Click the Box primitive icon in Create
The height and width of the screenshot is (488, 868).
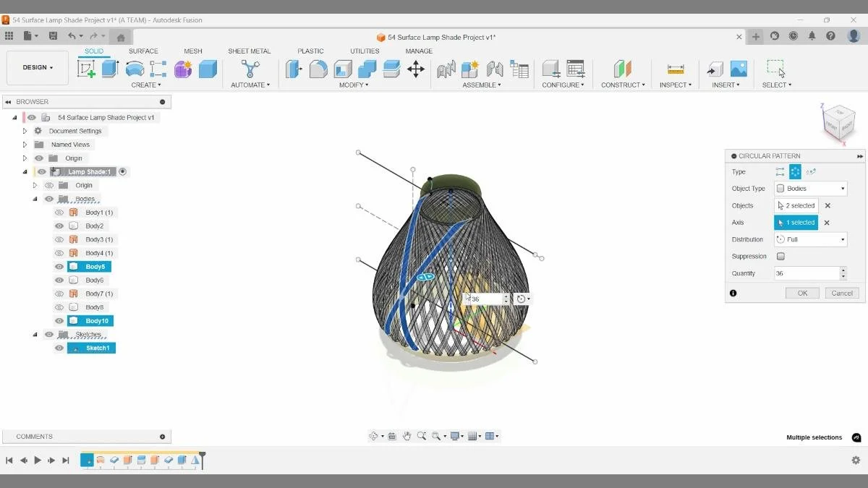point(208,69)
